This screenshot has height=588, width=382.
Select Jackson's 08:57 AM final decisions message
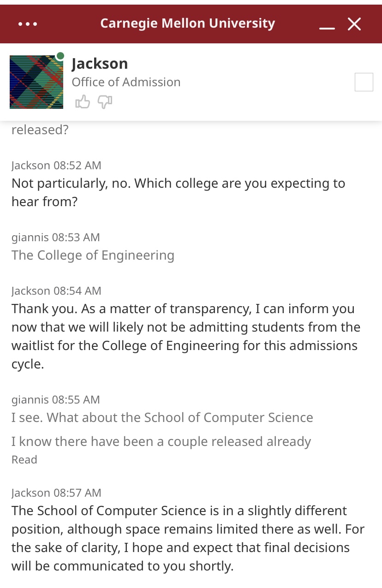188,538
